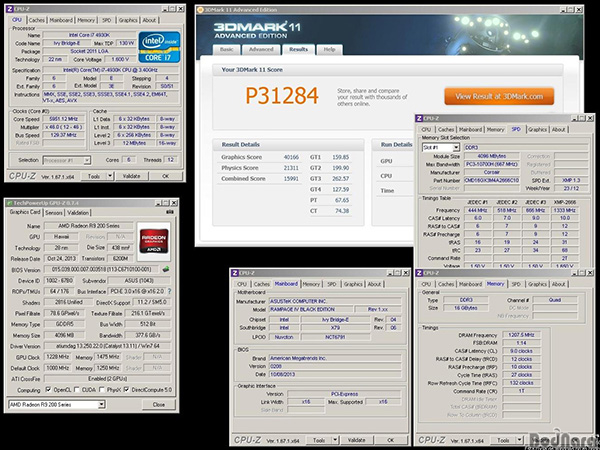Screen dimensions: 600x450
Task: Open the Sensors tab in GPU-Z
Action: tap(54, 212)
